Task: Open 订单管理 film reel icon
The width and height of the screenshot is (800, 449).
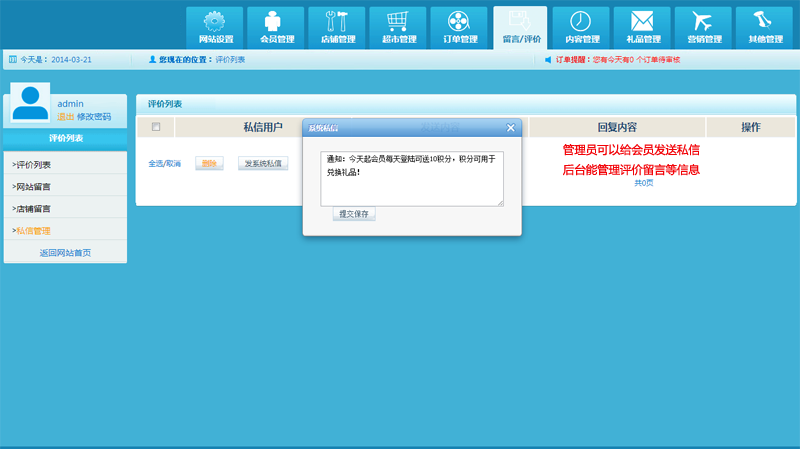Action: 458,21
